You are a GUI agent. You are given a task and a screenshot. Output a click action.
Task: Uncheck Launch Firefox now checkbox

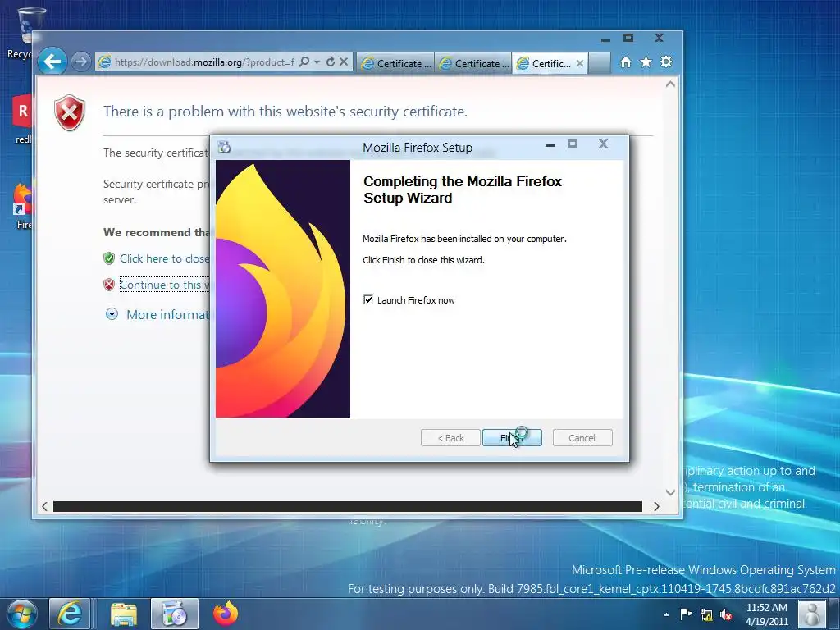[x=368, y=299]
